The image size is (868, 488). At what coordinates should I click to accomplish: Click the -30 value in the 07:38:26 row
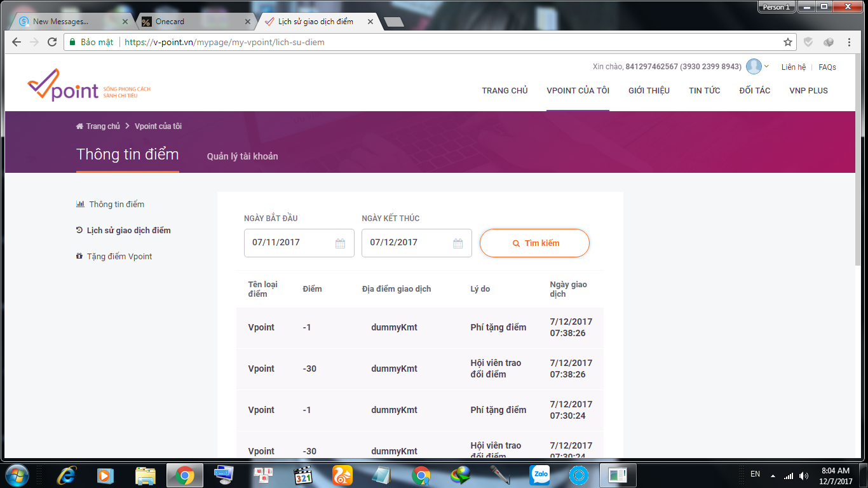(x=309, y=369)
